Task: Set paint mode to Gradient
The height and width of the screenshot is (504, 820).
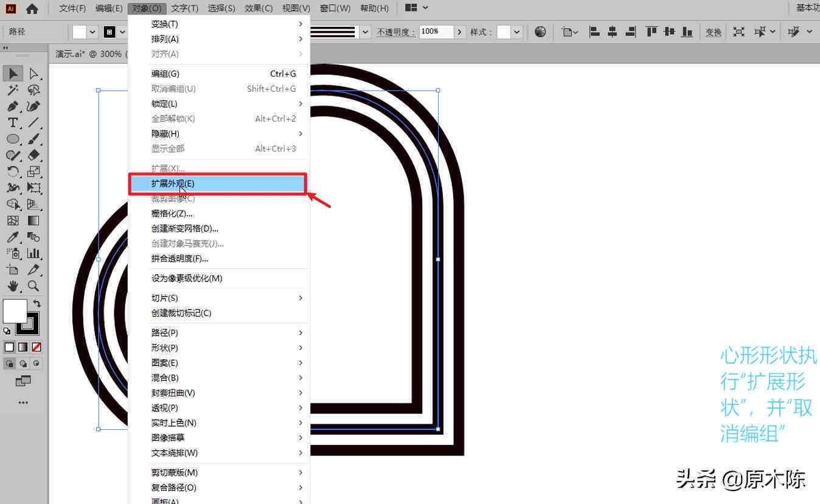Action: 23,347
